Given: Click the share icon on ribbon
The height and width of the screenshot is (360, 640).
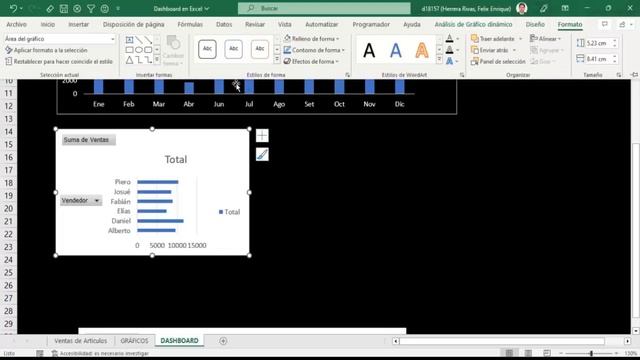Looking at the screenshot, I should 623,24.
